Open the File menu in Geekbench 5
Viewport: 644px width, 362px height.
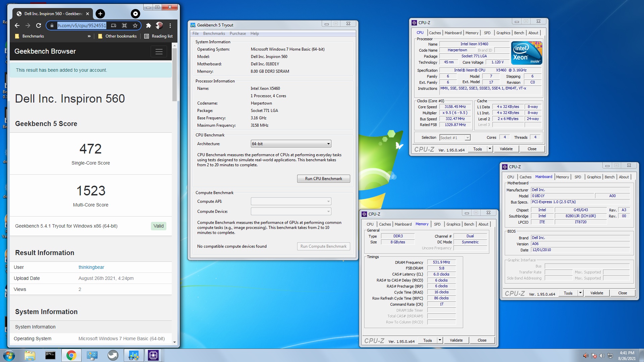click(196, 34)
